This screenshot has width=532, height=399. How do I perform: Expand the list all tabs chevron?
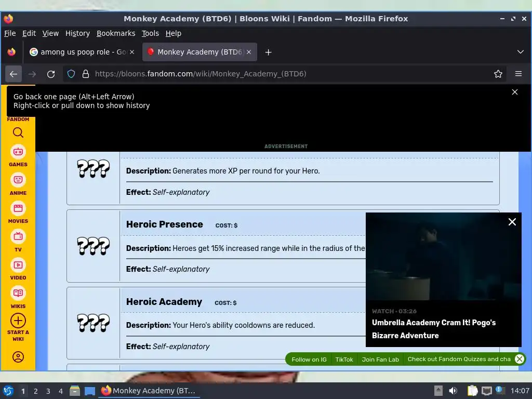tap(521, 52)
